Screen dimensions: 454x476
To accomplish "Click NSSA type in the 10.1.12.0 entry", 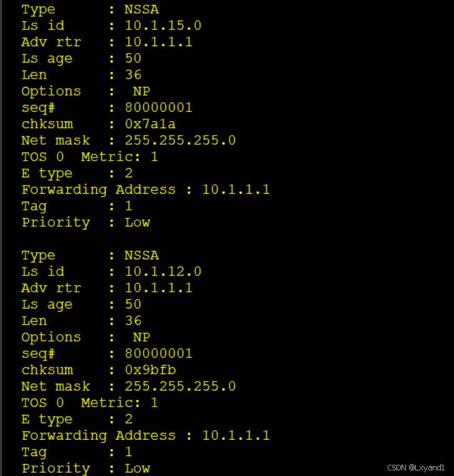I will pos(141,255).
